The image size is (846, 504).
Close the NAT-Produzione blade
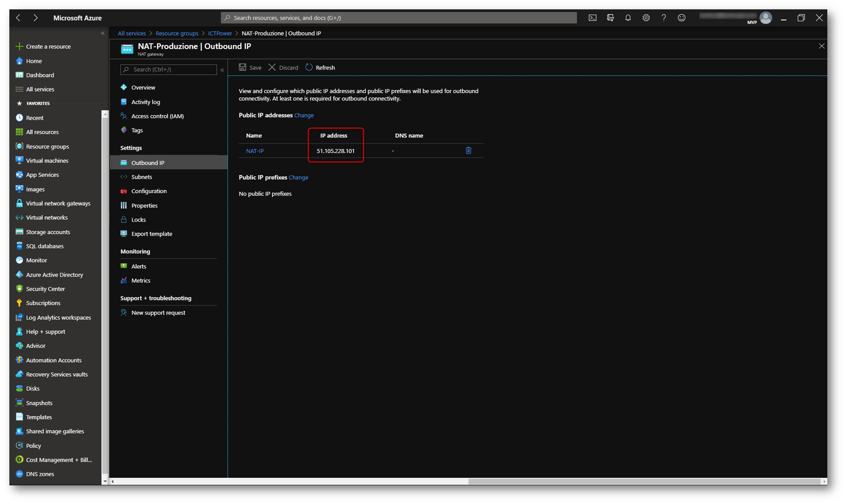(822, 46)
